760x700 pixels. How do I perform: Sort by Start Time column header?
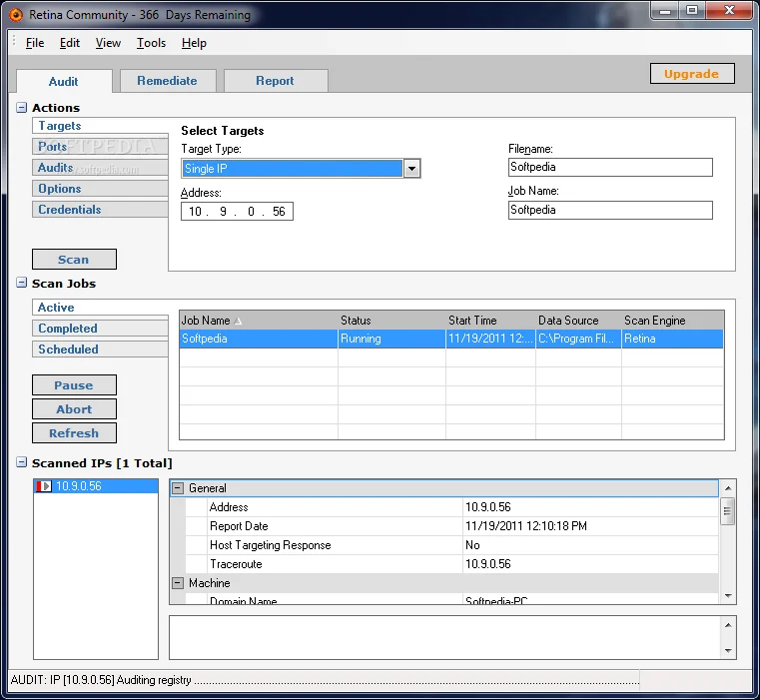coord(490,321)
